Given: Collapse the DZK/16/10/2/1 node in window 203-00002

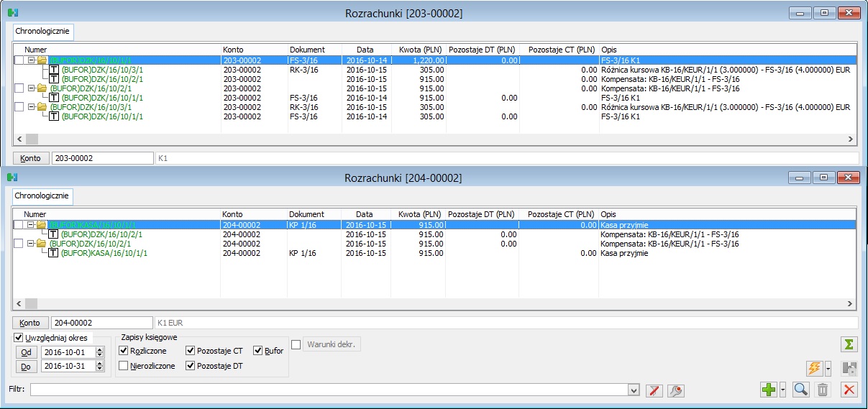Looking at the screenshot, I should [x=31, y=88].
